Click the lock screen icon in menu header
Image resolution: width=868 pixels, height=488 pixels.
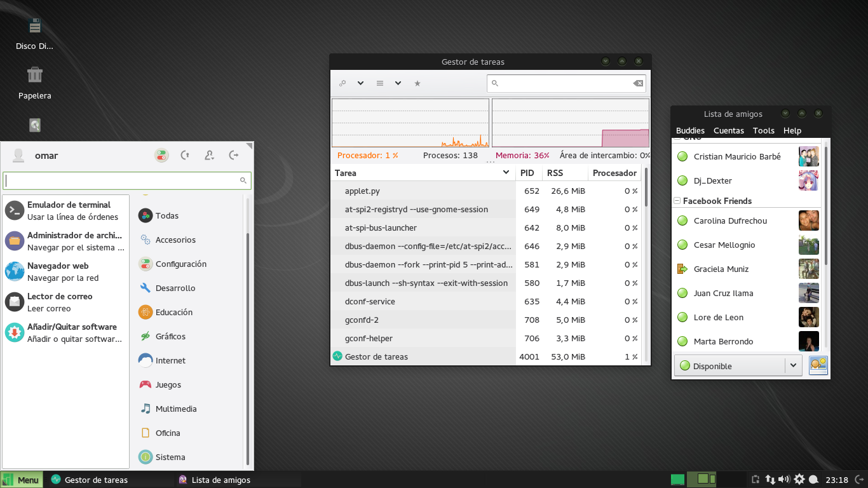(x=185, y=155)
